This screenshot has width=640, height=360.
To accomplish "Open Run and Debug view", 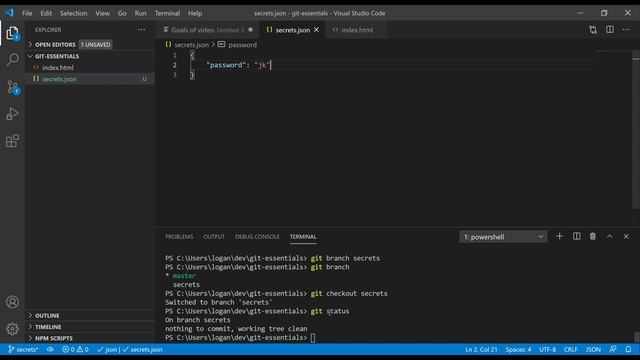I will [12, 114].
